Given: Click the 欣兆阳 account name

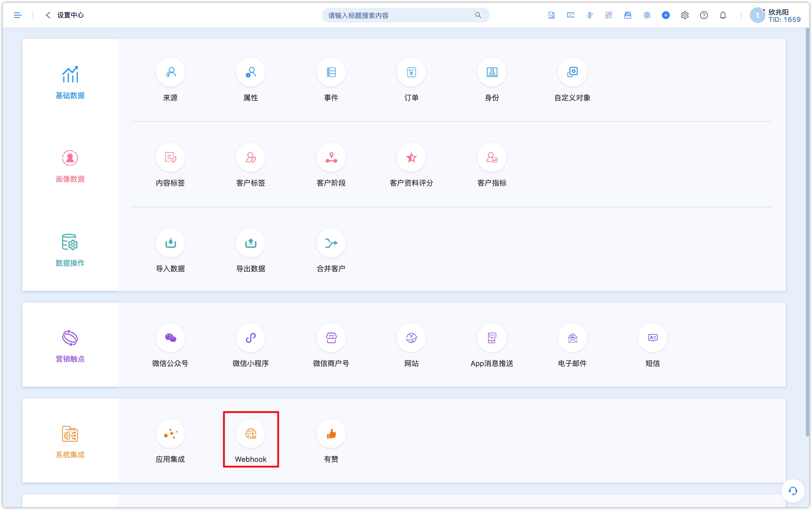Looking at the screenshot, I should click(778, 12).
